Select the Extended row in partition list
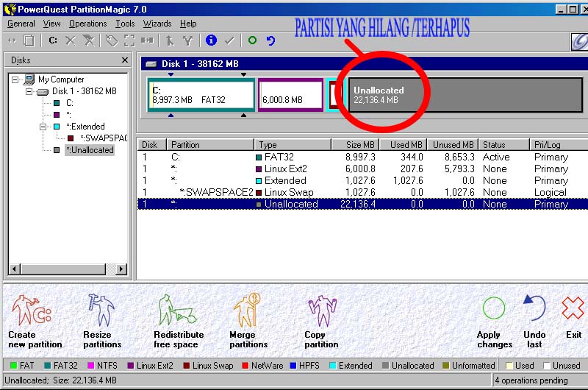The image size is (588, 390). point(362,180)
